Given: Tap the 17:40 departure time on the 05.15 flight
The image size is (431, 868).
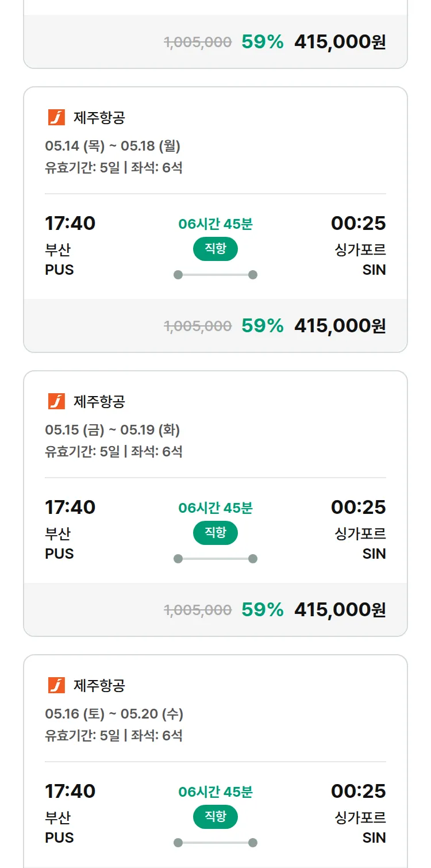Looking at the screenshot, I should [70, 507].
